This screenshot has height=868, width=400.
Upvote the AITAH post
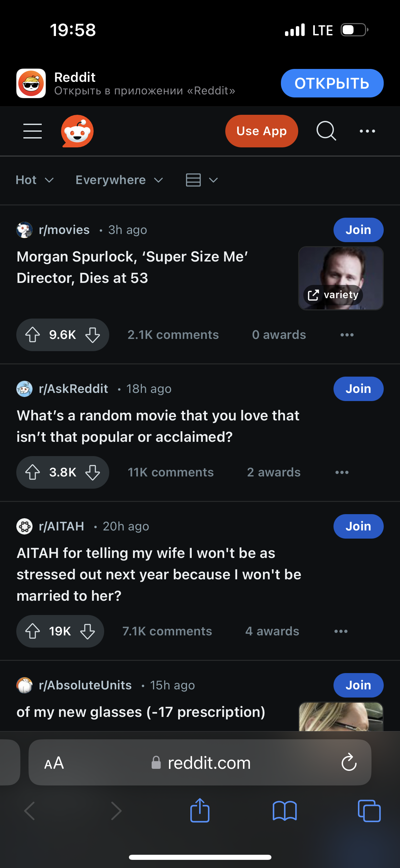[33, 631]
